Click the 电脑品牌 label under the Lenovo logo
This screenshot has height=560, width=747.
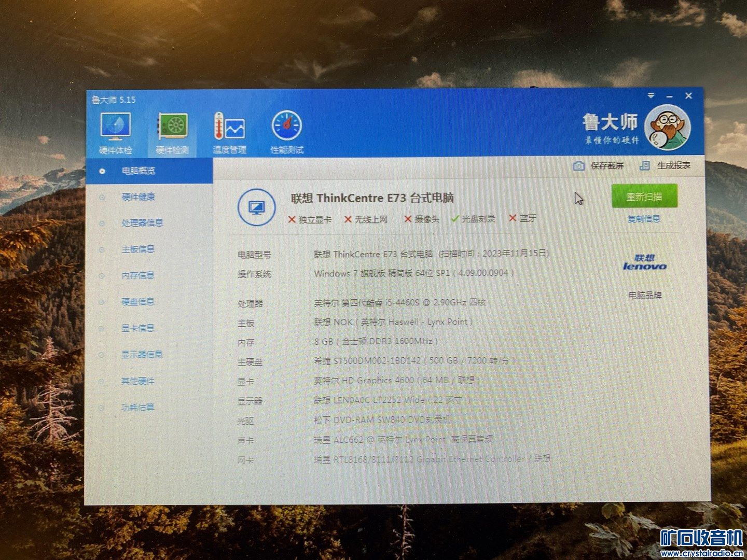click(x=645, y=296)
